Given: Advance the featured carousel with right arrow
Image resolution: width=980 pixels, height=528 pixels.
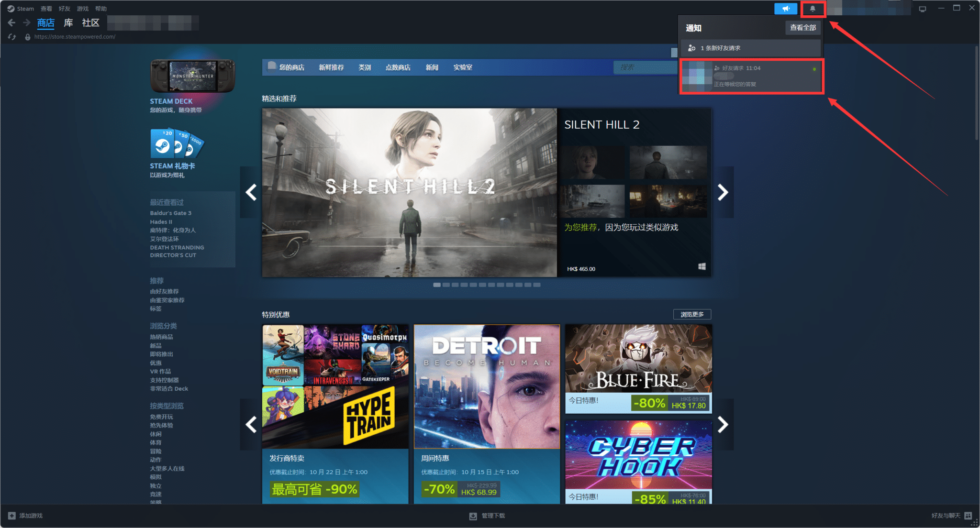Looking at the screenshot, I should 723,192.
